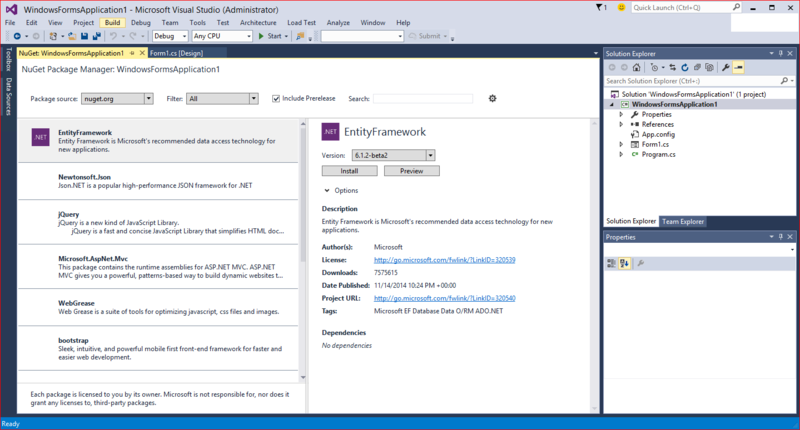Screen dimensions: 800x430
Task: Open the Architecture menu
Action: (258, 22)
